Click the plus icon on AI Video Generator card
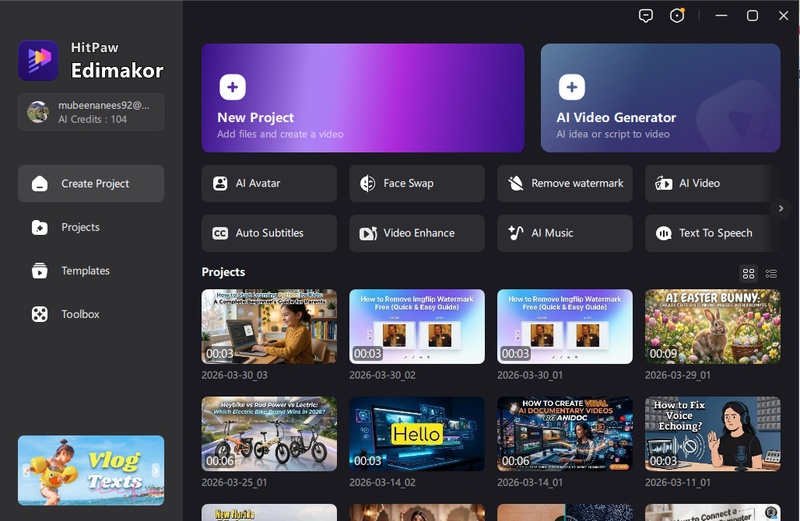 click(x=571, y=87)
